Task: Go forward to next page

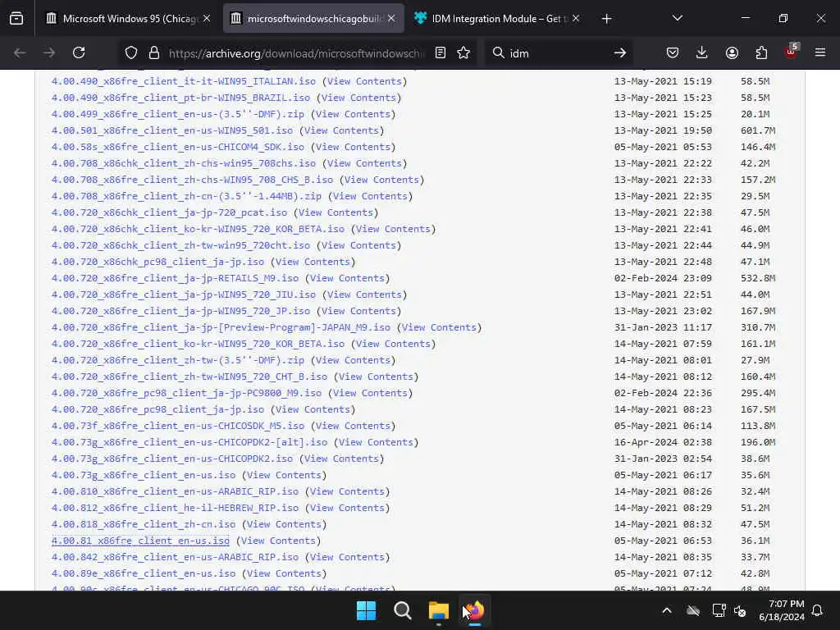Action: tap(49, 52)
